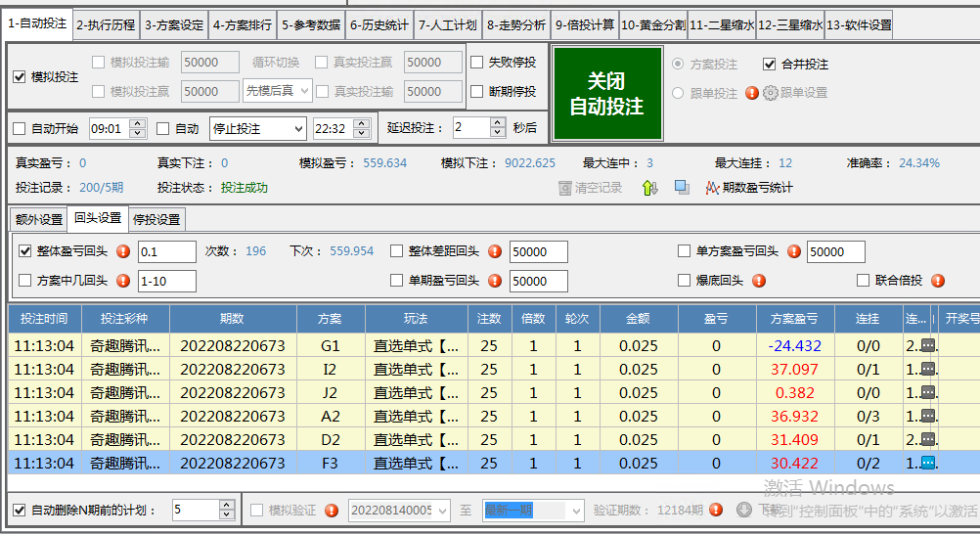Click detail icon in A2 row
Screen dimensions: 980x535
pyautogui.click(x=928, y=417)
